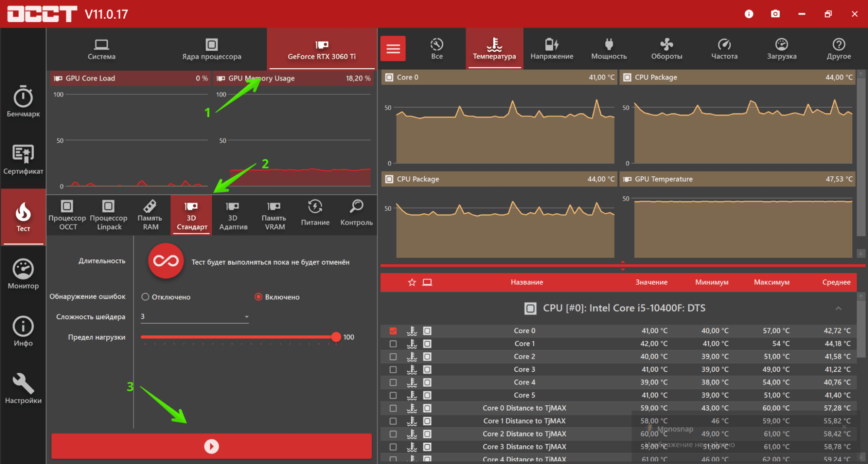The width and height of the screenshot is (868, 464).
Task: Switch to the Загрузка sensor tab
Action: click(x=782, y=49)
